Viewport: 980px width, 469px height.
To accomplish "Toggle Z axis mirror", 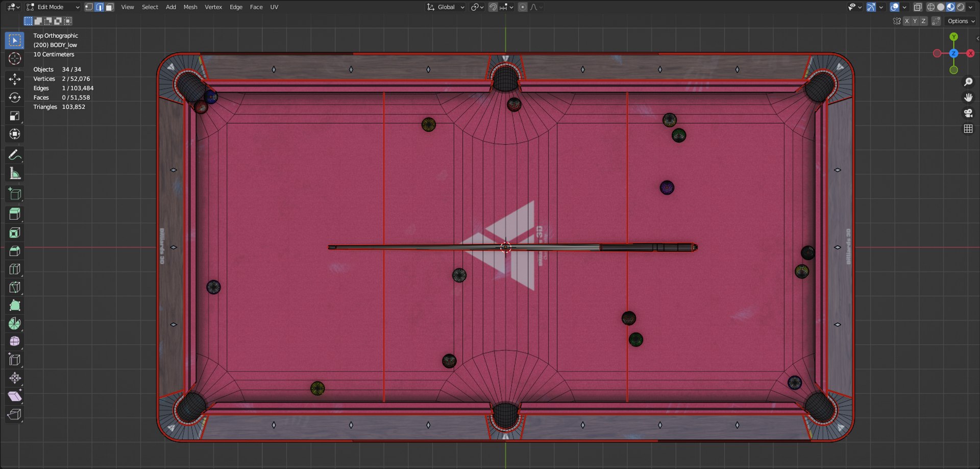I will tap(923, 21).
